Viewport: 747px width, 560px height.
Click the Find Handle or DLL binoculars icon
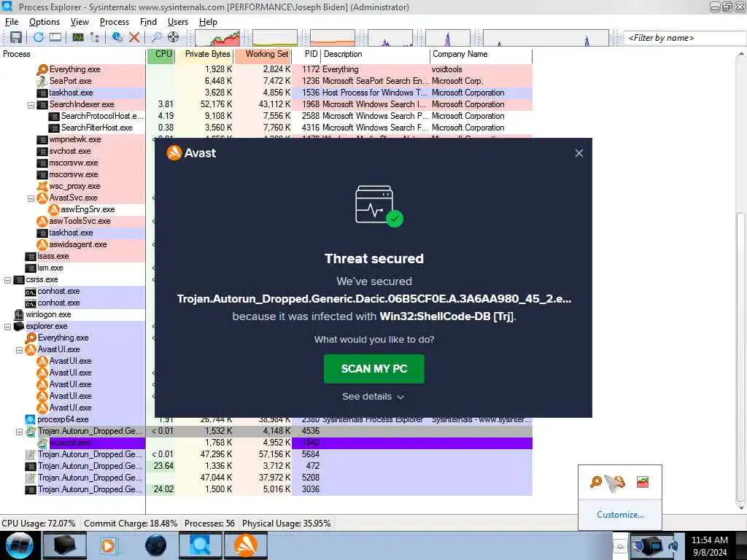pos(156,37)
